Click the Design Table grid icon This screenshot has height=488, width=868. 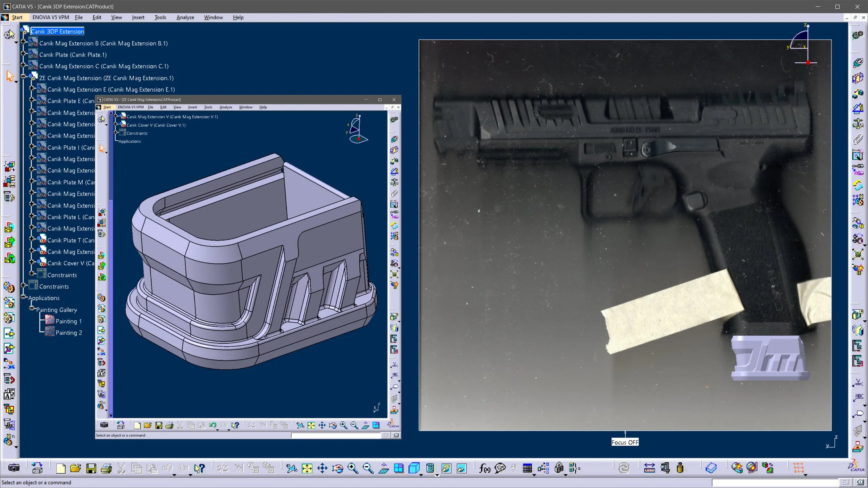tap(527, 468)
